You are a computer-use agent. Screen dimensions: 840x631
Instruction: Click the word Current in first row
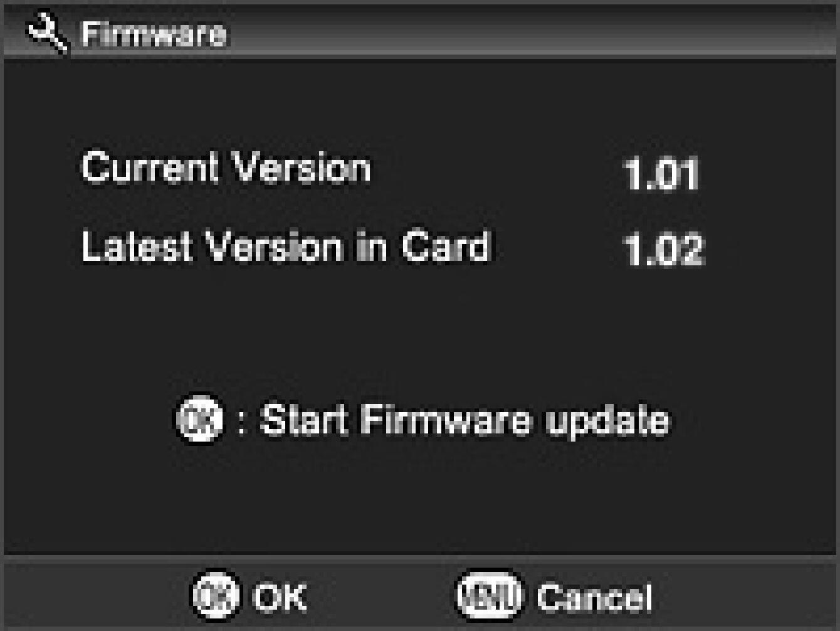point(149,167)
